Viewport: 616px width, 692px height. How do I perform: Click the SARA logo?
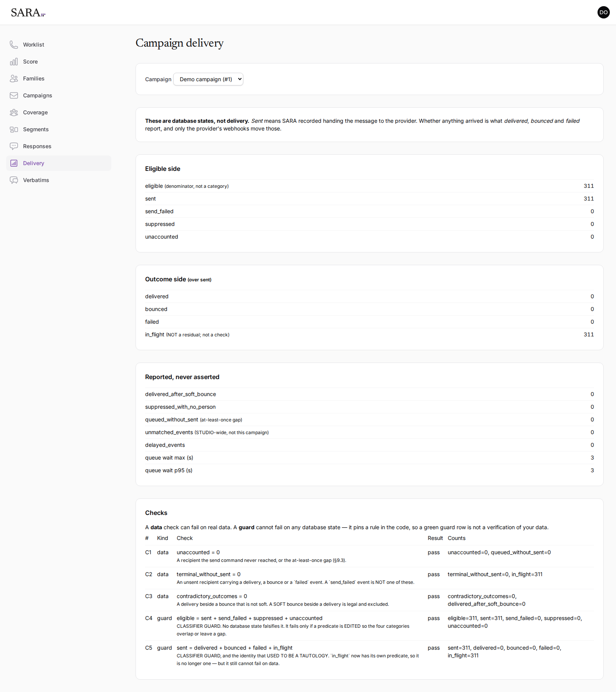28,12
